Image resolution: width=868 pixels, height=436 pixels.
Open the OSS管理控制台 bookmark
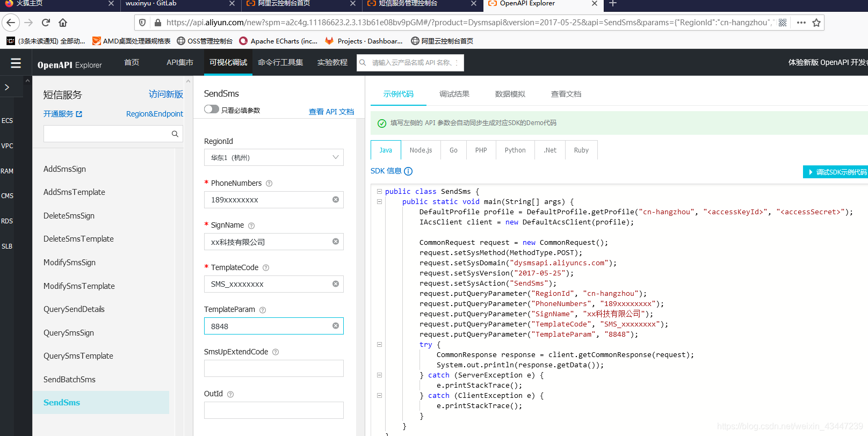[x=205, y=41]
